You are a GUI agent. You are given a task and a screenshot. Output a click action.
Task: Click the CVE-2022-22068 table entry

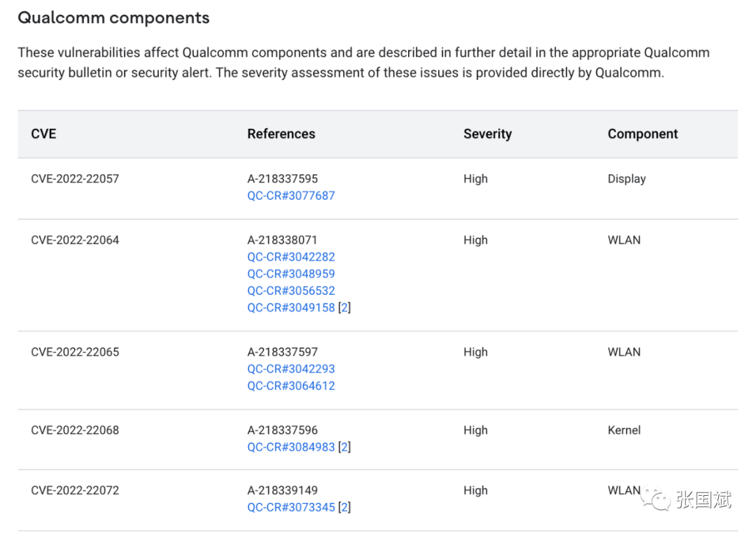[75, 430]
